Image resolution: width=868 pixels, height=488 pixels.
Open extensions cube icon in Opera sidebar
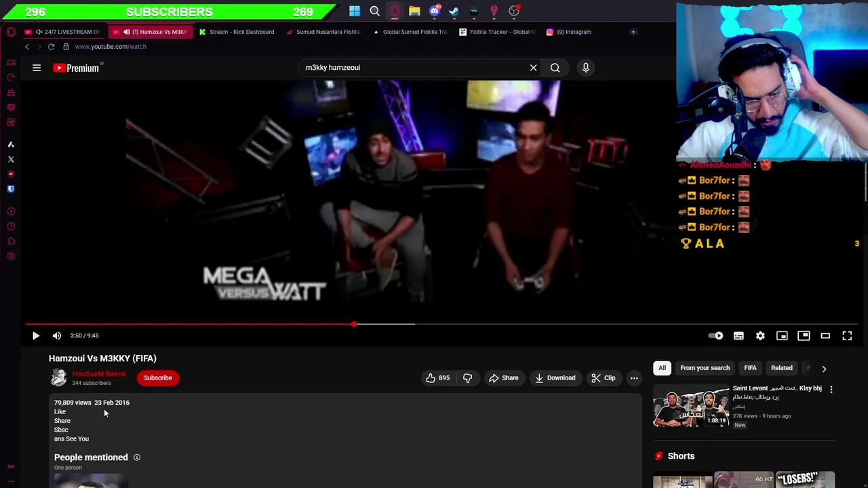point(11,241)
